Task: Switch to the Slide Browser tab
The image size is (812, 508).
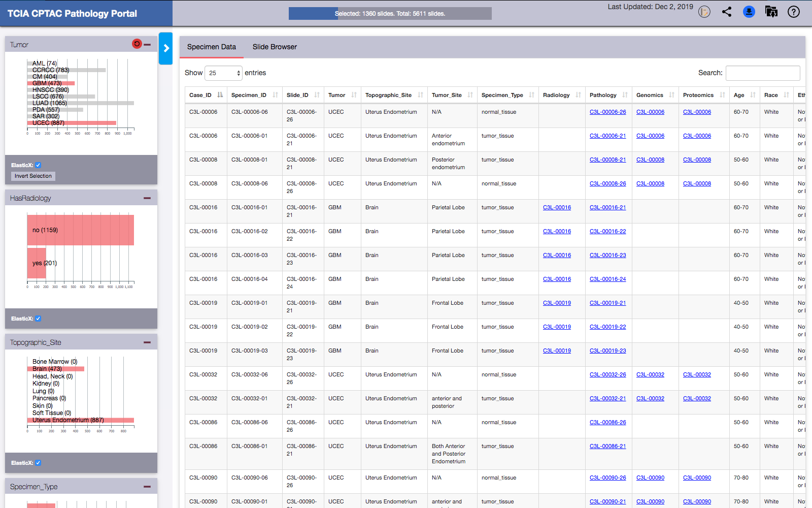Action: (275, 47)
